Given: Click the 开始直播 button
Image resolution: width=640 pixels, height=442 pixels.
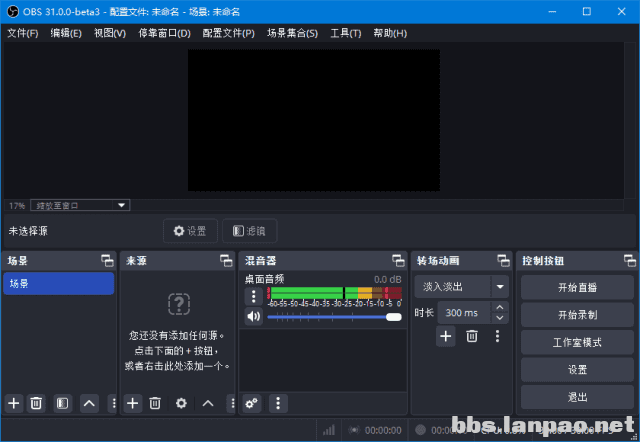Looking at the screenshot, I should click(x=578, y=287).
